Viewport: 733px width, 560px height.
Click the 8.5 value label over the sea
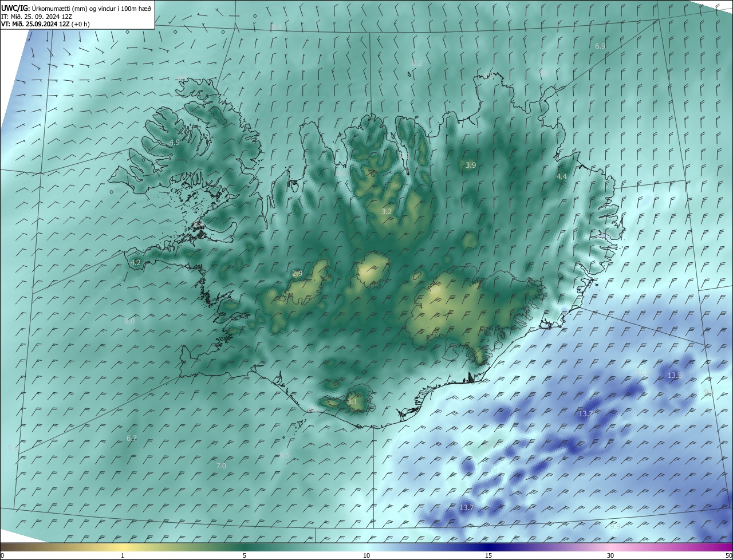click(x=285, y=455)
